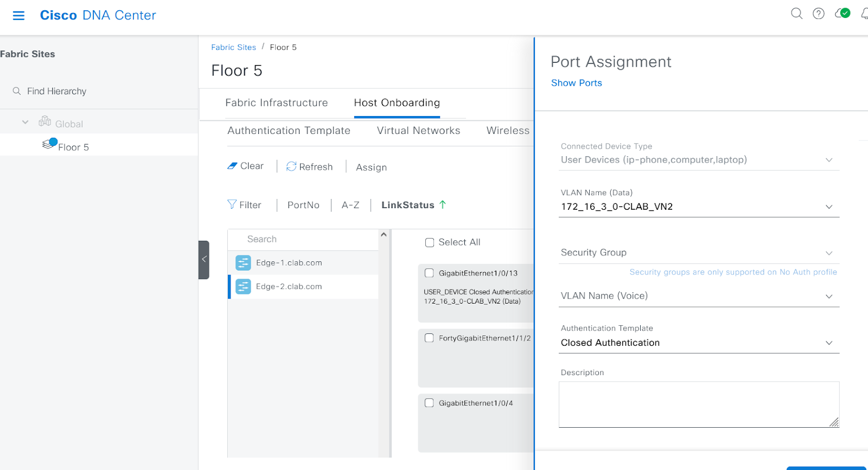This screenshot has height=470, width=868.
Task: Click the Fabric Sites breadcrumb link
Action: click(x=234, y=47)
